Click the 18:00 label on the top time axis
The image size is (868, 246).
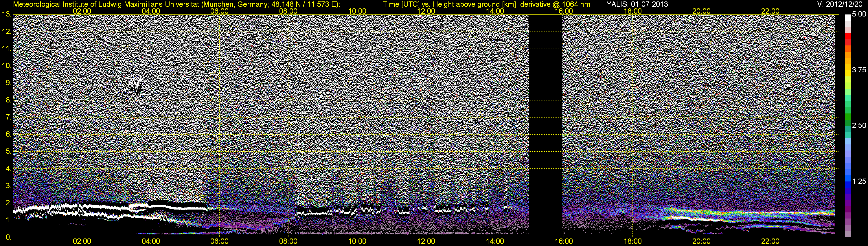[632, 11]
